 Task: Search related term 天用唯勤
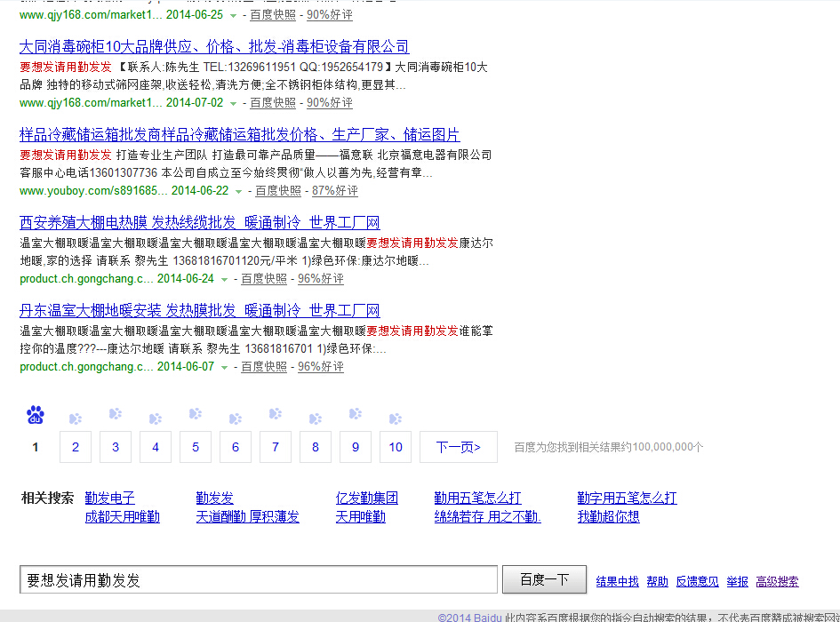tap(361, 517)
